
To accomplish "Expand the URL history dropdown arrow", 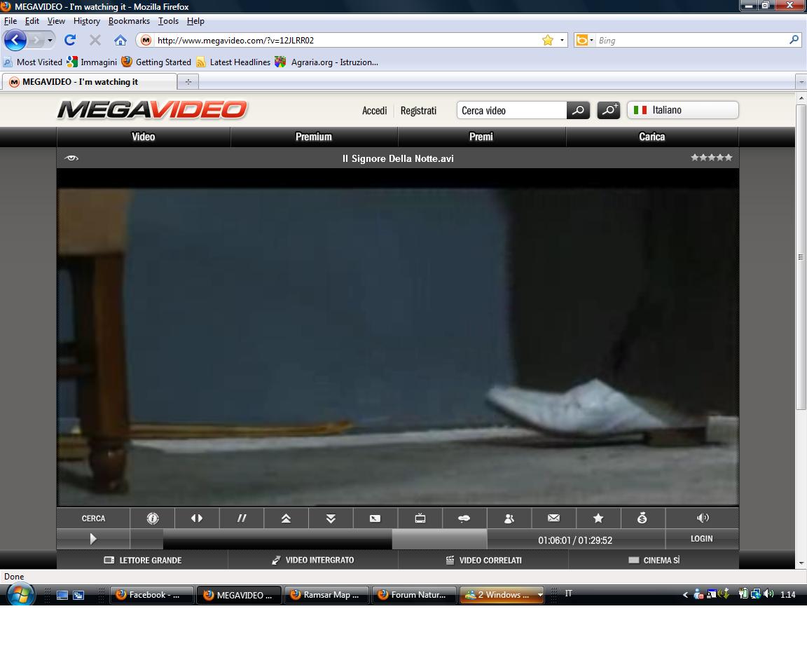I will 562,41.
